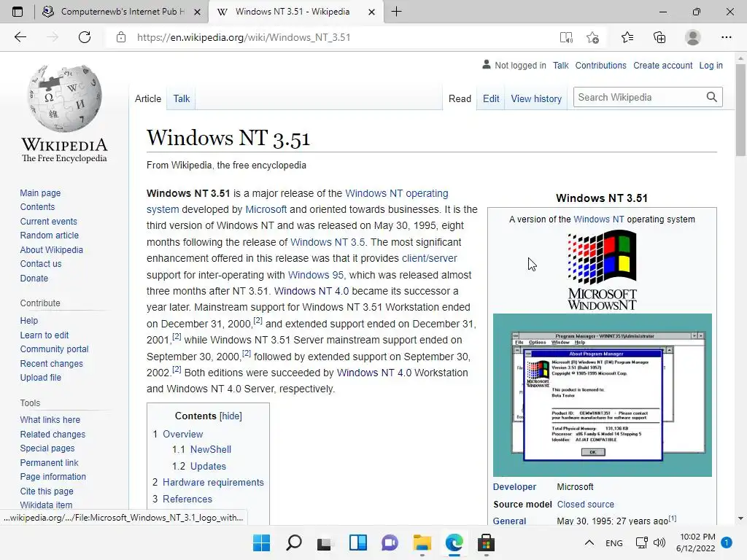Open Collections panel
747x560 pixels.
coord(659,37)
